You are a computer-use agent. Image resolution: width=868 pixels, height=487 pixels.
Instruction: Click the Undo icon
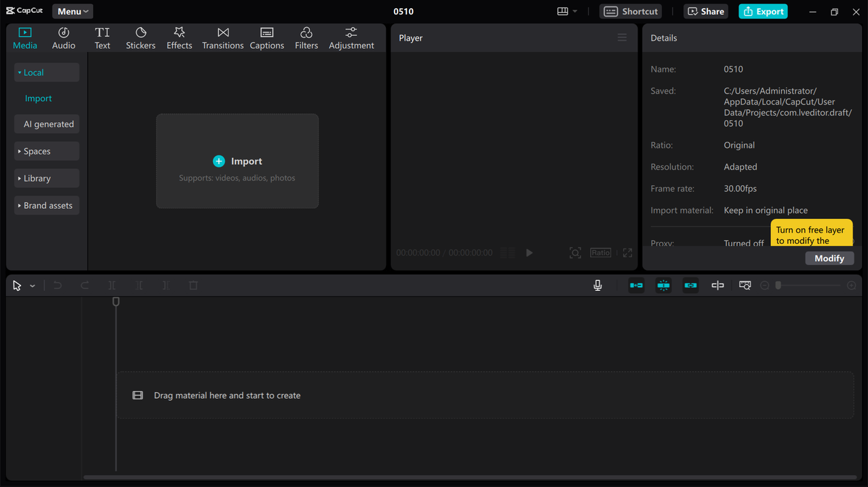click(x=58, y=286)
